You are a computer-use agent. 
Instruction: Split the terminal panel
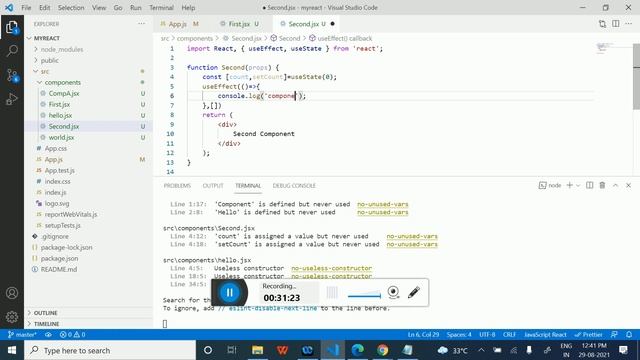(589, 185)
